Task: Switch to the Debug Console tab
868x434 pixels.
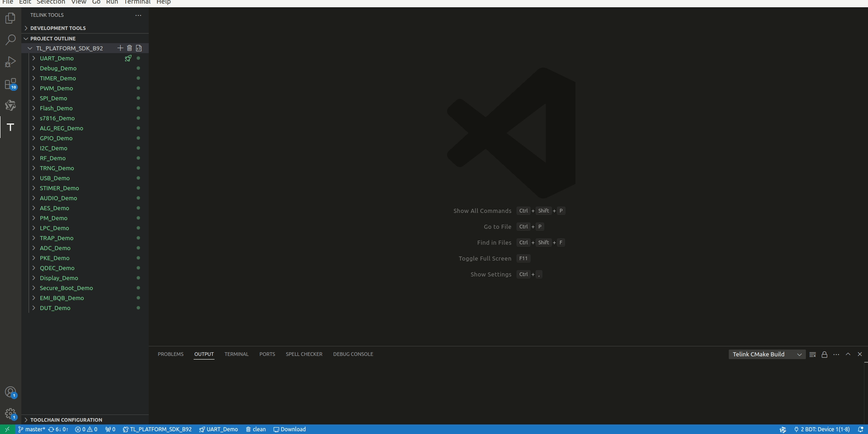Action: pyautogui.click(x=353, y=355)
